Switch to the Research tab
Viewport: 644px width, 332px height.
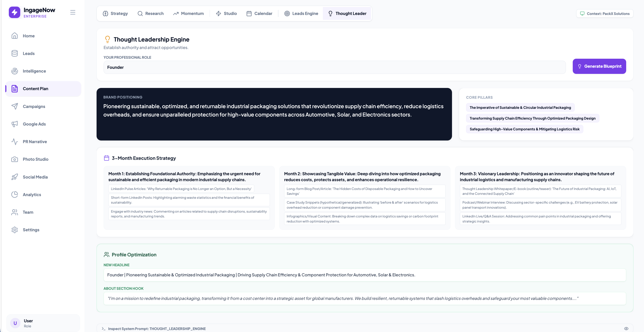[151, 13]
